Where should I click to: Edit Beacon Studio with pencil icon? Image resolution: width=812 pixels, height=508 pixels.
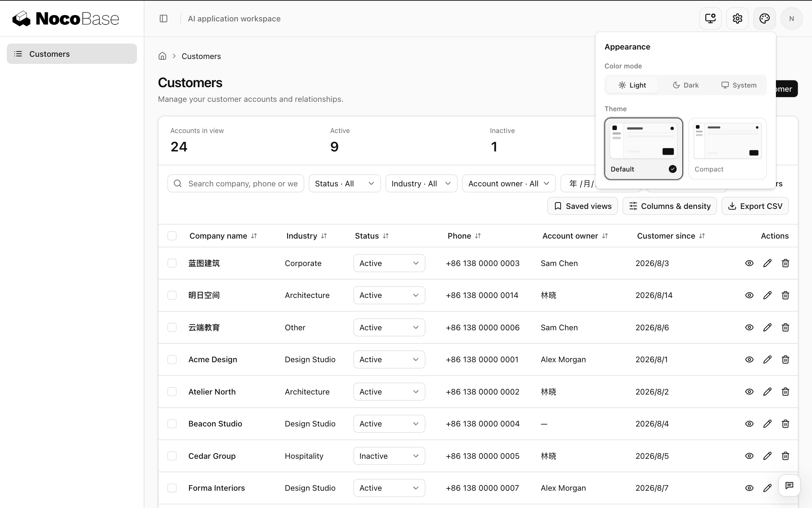point(767,424)
